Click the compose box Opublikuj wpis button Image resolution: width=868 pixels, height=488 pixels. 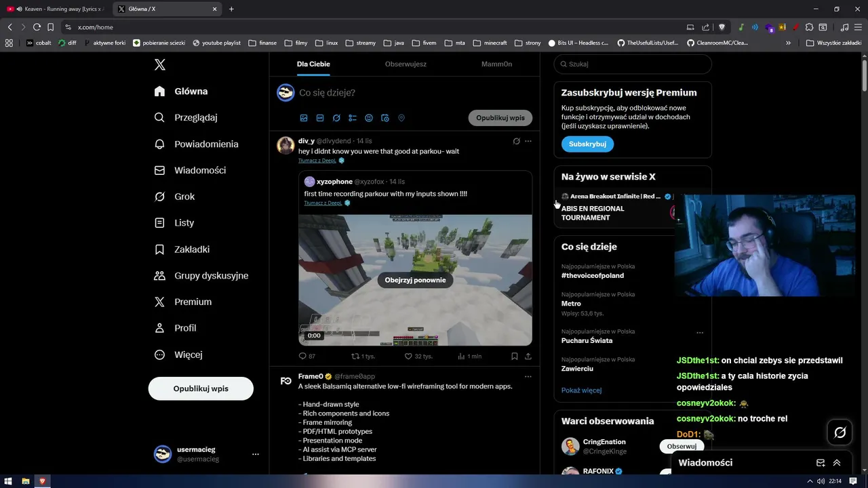tap(500, 118)
